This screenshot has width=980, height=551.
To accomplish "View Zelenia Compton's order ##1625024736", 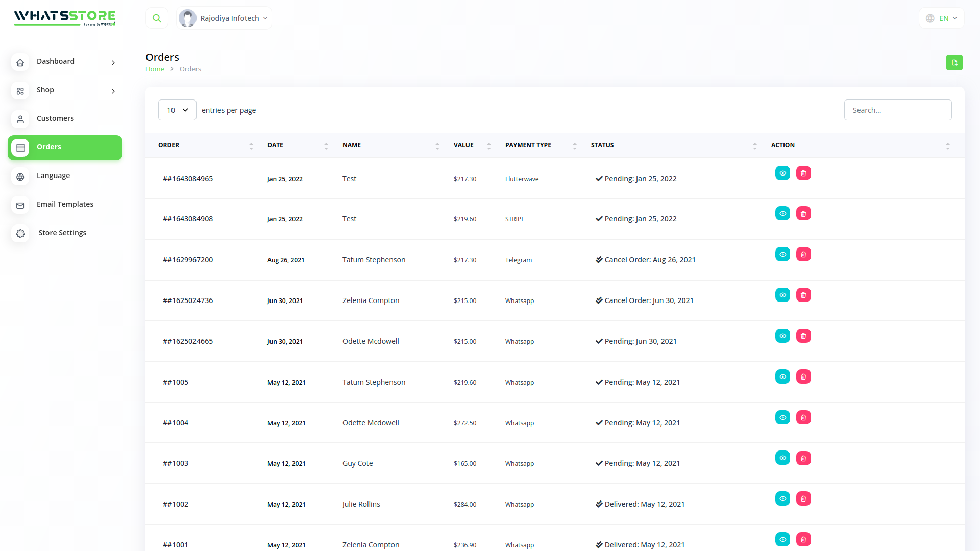I will coord(782,295).
